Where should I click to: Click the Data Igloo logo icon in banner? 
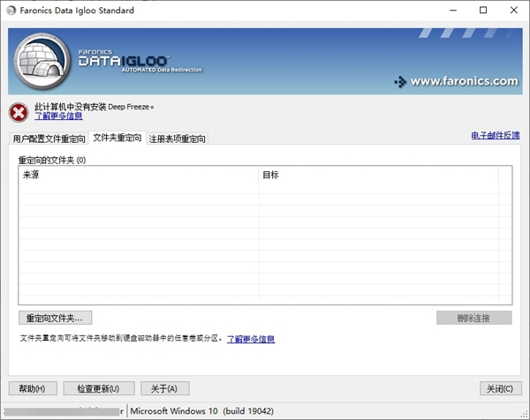coord(42,61)
